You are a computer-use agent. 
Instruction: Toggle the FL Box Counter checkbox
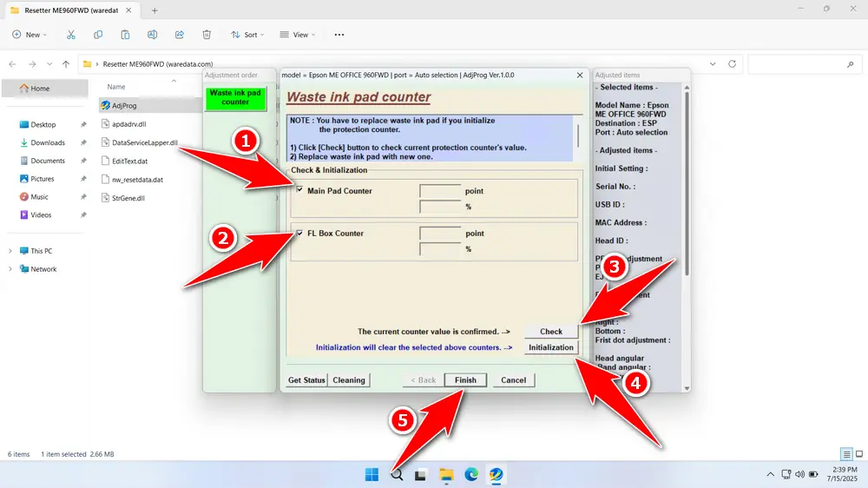[300, 233]
